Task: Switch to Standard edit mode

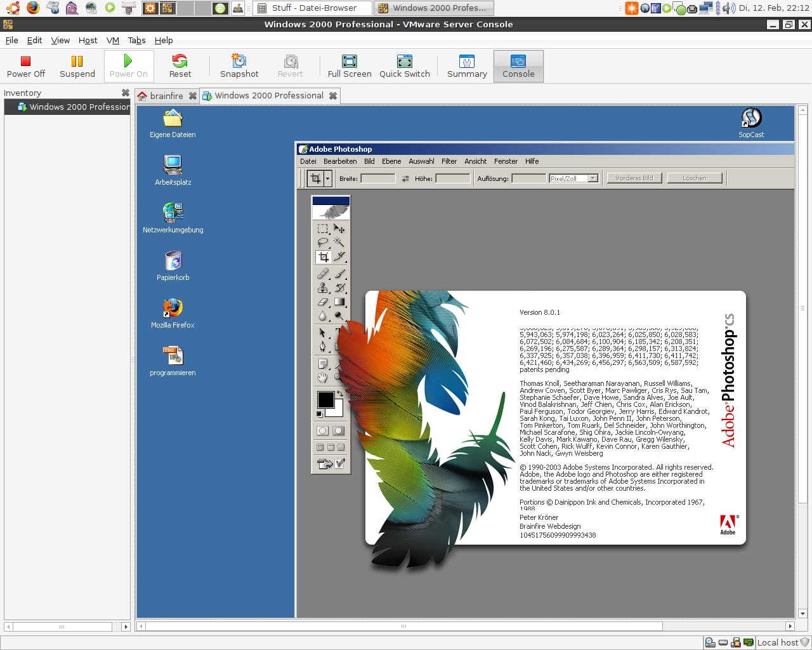Action: coord(323,430)
